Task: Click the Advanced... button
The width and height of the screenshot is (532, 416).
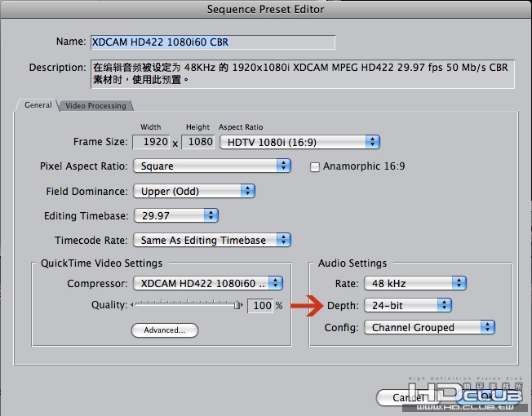Action: (x=165, y=330)
